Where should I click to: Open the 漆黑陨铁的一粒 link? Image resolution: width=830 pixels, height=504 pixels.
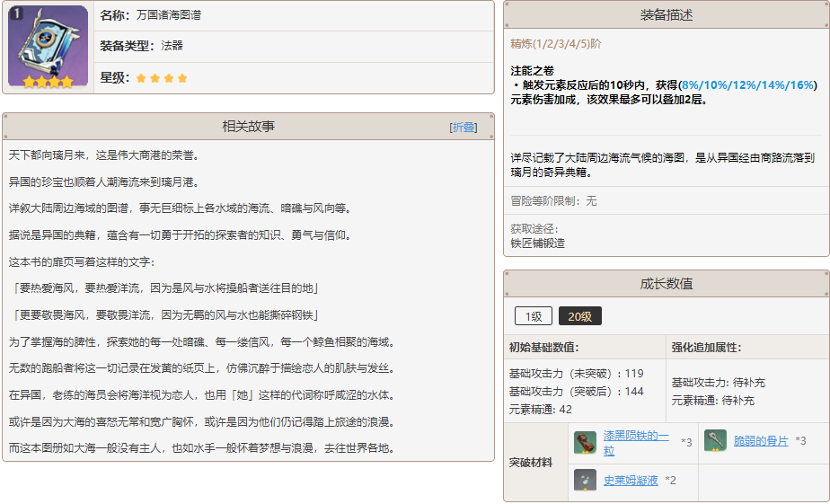click(x=636, y=443)
